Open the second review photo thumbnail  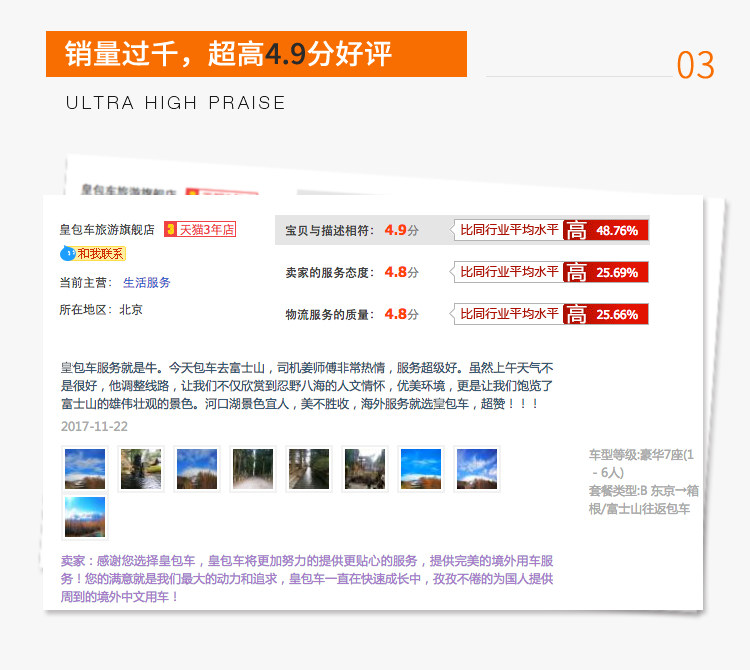[141, 469]
